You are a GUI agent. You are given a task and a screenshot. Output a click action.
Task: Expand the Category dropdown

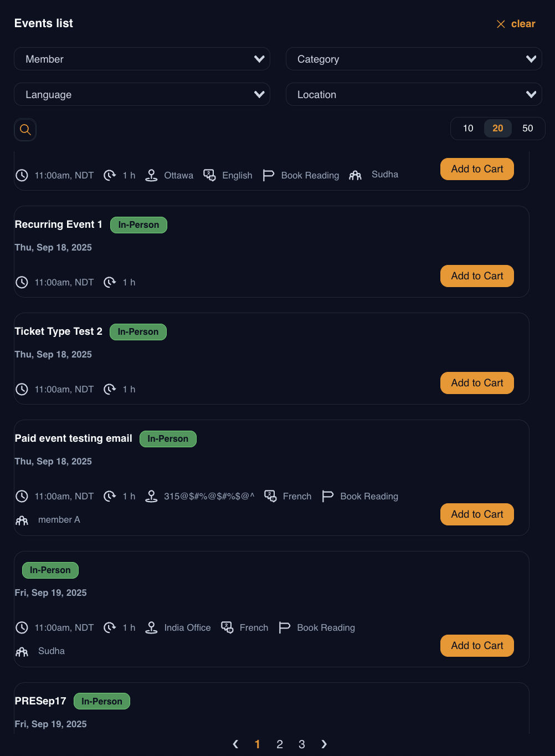[x=414, y=59]
